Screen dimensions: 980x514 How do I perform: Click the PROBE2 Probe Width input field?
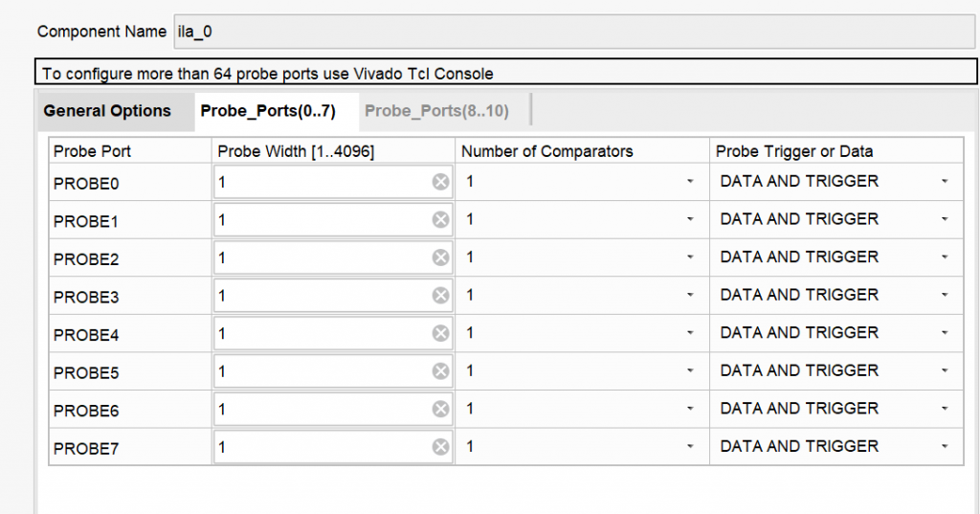point(321,257)
